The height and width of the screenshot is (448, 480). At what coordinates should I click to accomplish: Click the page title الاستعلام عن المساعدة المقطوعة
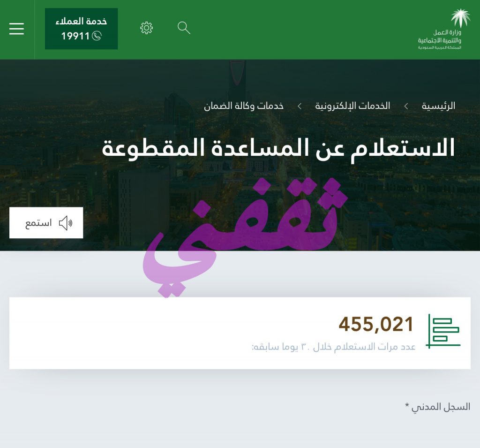click(x=278, y=148)
